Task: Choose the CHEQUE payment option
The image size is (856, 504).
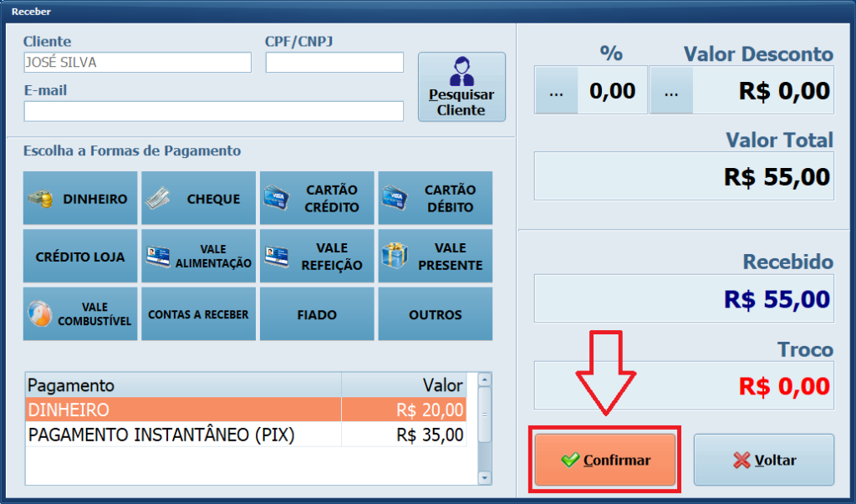Action: pos(199,198)
